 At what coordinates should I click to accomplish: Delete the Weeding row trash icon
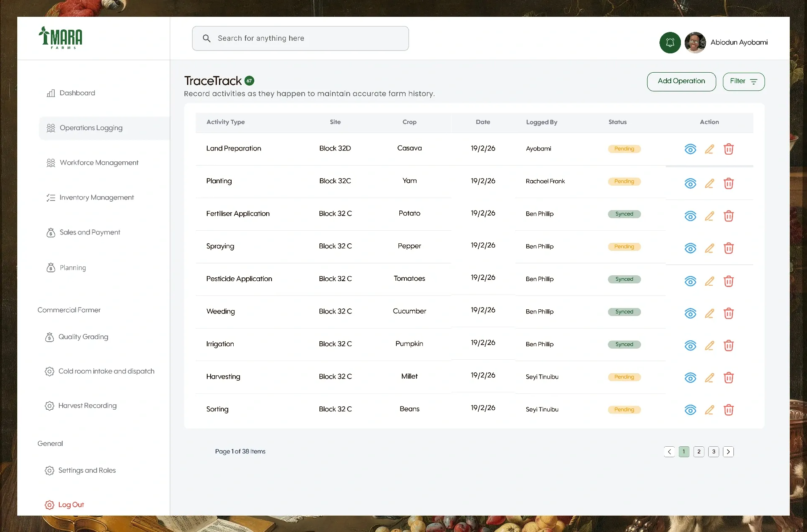point(728,313)
